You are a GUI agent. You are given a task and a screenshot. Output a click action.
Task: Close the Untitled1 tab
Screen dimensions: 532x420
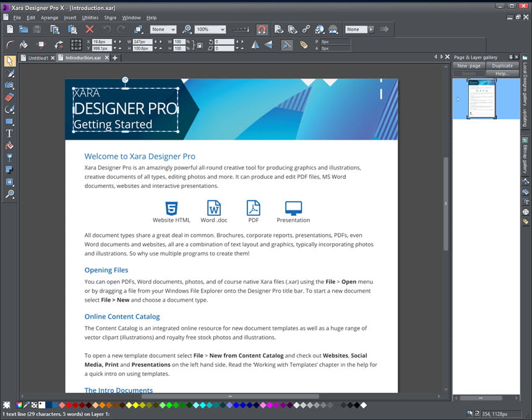click(53, 58)
